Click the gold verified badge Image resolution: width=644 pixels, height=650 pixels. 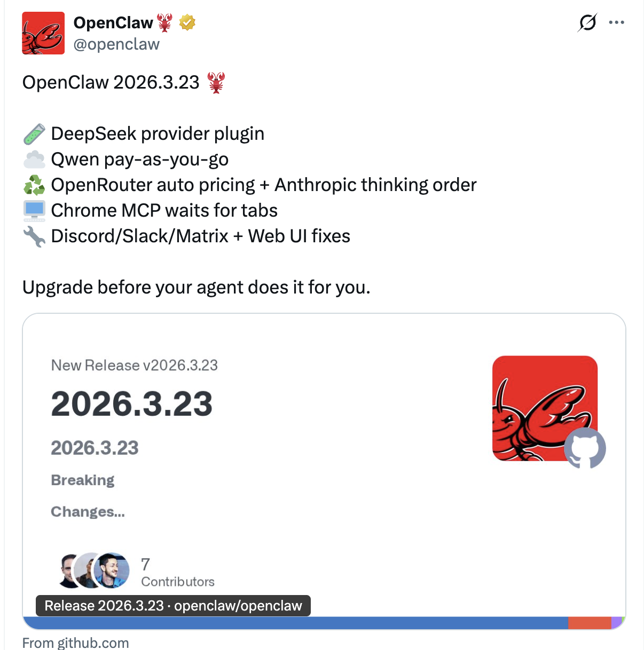click(187, 22)
